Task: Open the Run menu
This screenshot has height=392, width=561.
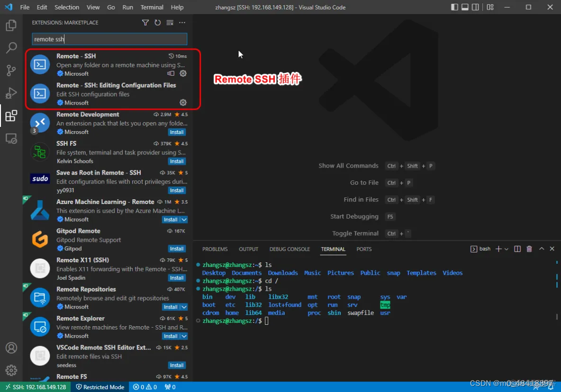Action: pyautogui.click(x=128, y=7)
